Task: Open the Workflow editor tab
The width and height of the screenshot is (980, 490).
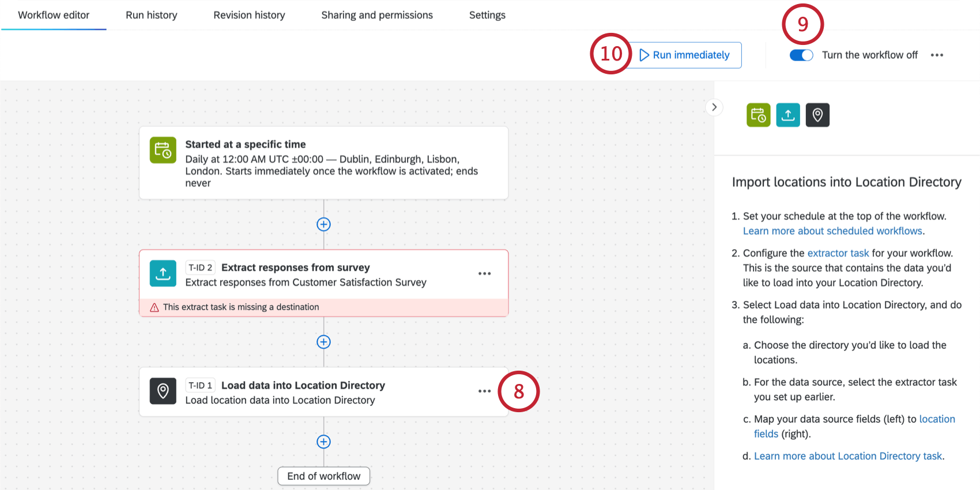Action: pyautogui.click(x=54, y=15)
